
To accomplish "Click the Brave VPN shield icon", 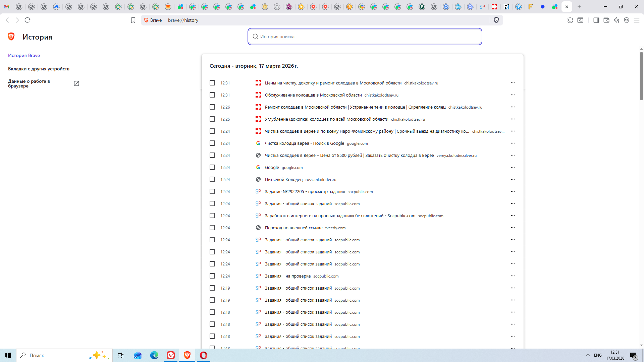I will click(627, 20).
